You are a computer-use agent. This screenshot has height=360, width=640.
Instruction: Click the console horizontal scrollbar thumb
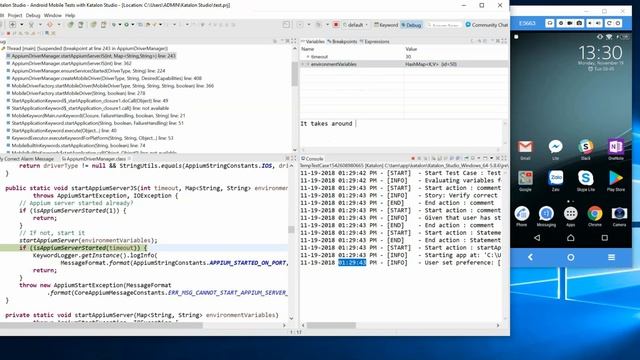click(x=331, y=325)
